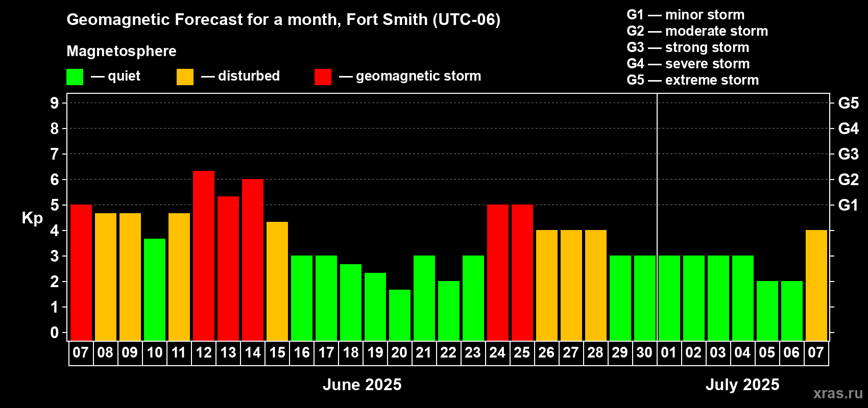The width and height of the screenshot is (868, 408).
Task: Click the July 2025 month label
Action: 742,385
